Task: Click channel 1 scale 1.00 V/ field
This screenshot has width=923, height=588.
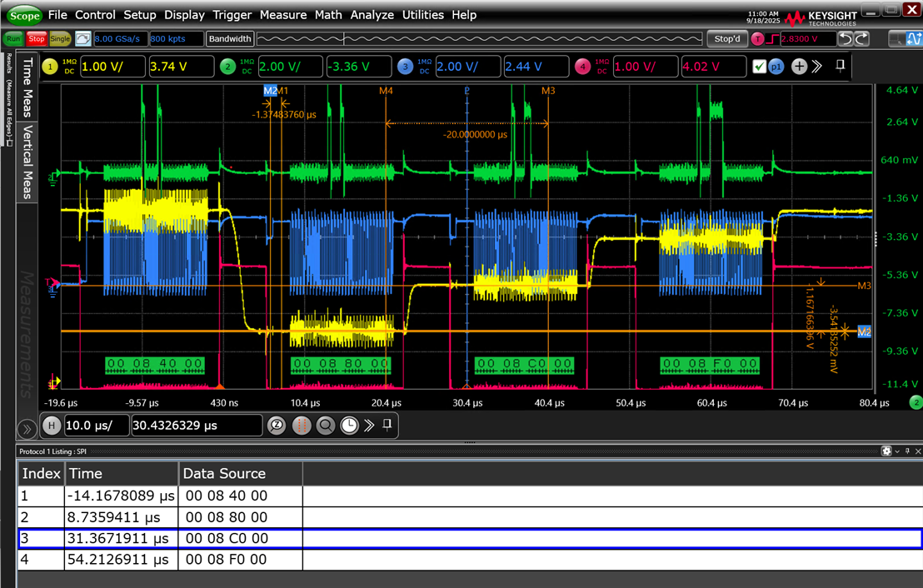Action: tap(112, 67)
